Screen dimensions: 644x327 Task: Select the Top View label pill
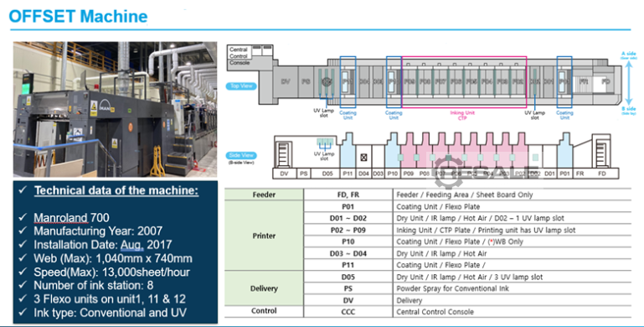(x=241, y=86)
